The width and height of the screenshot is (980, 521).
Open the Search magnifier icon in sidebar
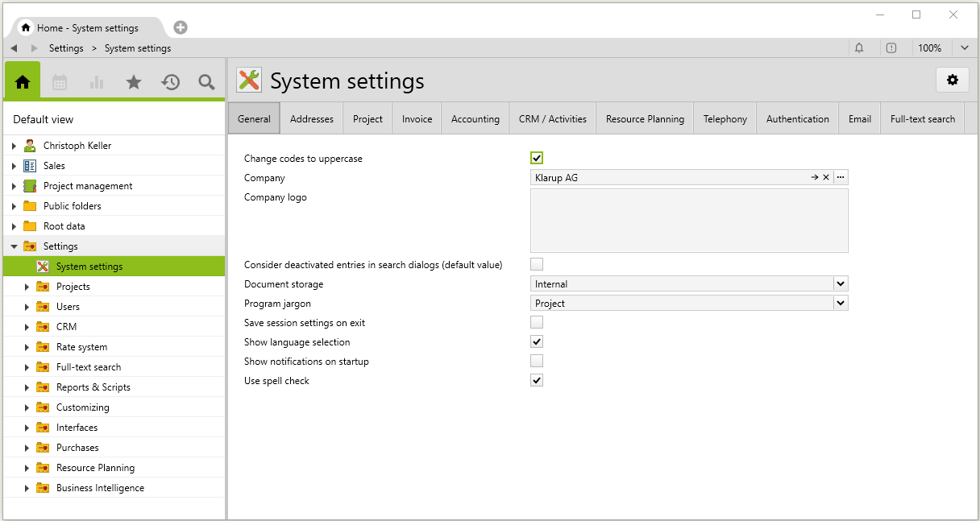pos(206,82)
